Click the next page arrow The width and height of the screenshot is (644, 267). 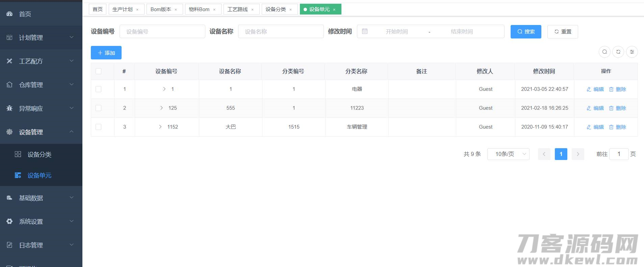click(578, 154)
